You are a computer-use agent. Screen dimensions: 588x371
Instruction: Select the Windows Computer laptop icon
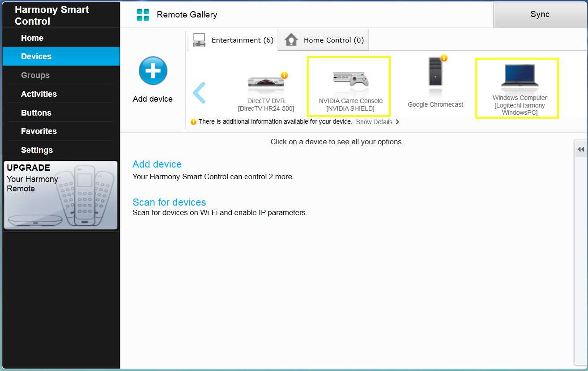click(x=519, y=76)
